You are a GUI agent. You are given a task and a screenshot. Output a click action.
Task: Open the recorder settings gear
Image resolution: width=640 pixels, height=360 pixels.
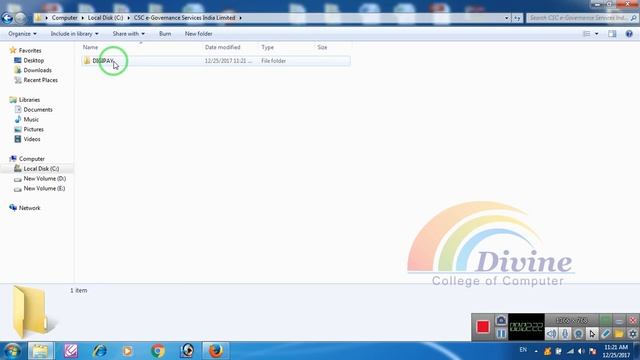point(633,333)
